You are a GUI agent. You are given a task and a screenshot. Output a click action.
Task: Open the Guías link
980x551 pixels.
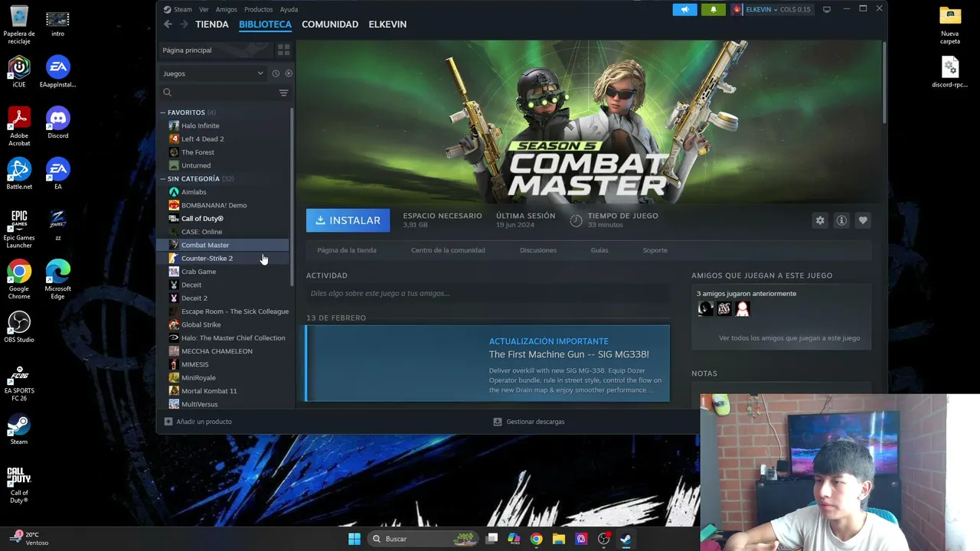[599, 250]
